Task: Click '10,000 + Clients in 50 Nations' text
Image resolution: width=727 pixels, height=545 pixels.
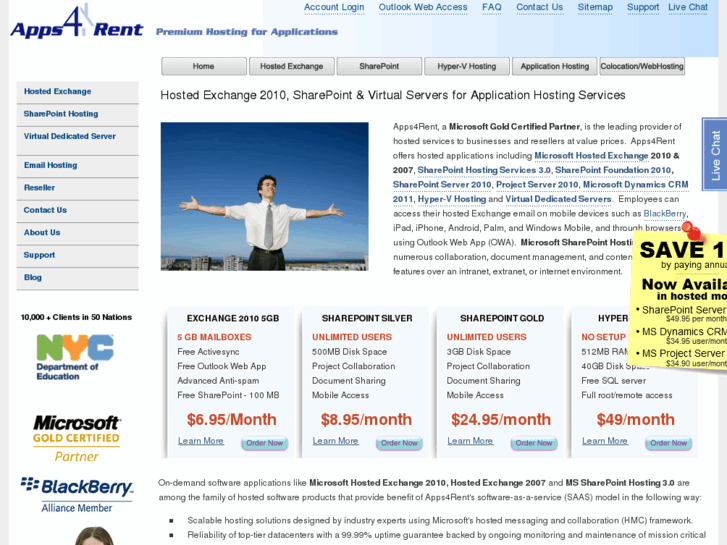Action: click(x=77, y=317)
